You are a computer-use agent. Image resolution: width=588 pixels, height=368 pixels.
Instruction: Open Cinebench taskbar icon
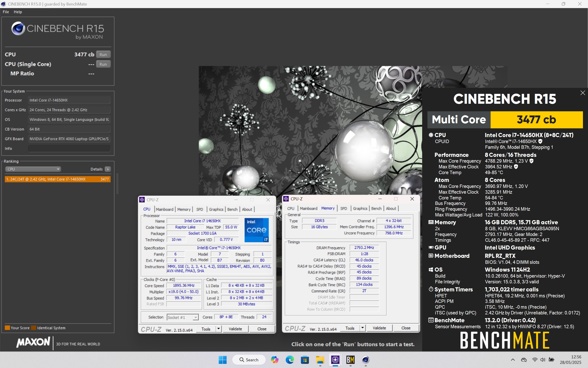[x=366, y=360]
